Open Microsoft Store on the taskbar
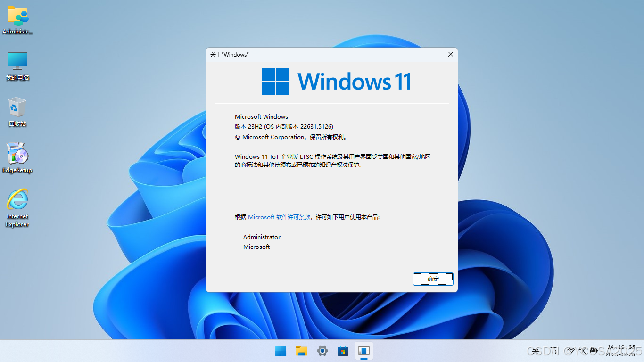Image resolution: width=644 pixels, height=362 pixels. click(343, 351)
